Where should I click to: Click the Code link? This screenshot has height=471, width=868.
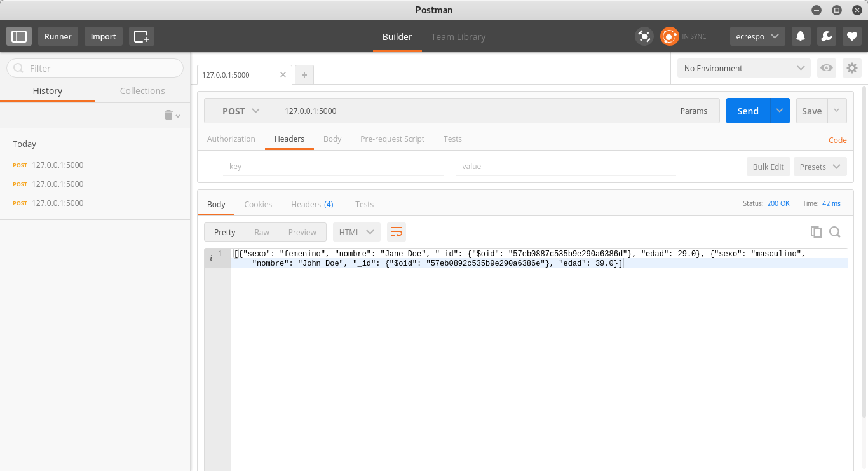pyautogui.click(x=837, y=140)
